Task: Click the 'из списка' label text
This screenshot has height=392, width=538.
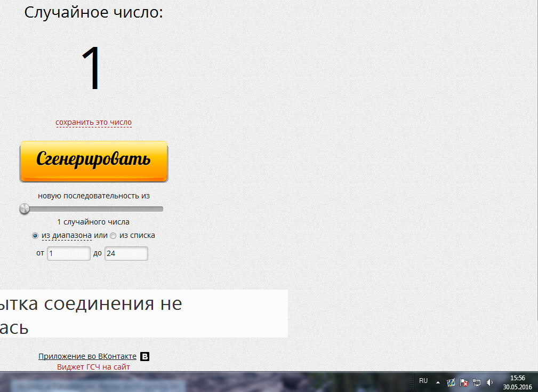Action: [x=137, y=235]
